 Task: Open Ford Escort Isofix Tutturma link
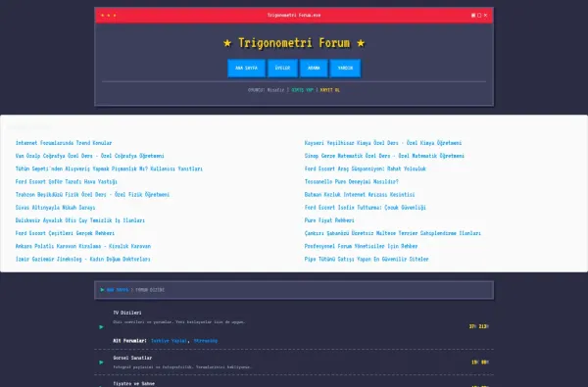coord(365,208)
